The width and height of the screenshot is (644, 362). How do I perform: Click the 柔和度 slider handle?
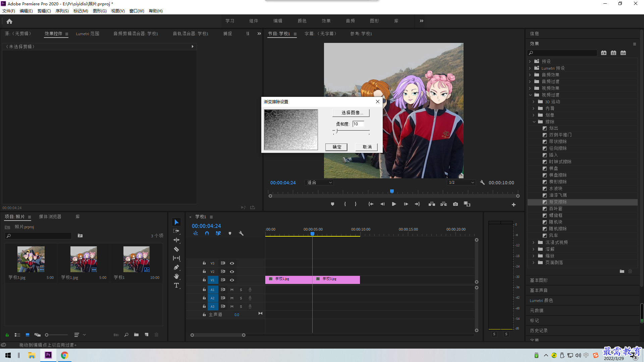[337, 131]
